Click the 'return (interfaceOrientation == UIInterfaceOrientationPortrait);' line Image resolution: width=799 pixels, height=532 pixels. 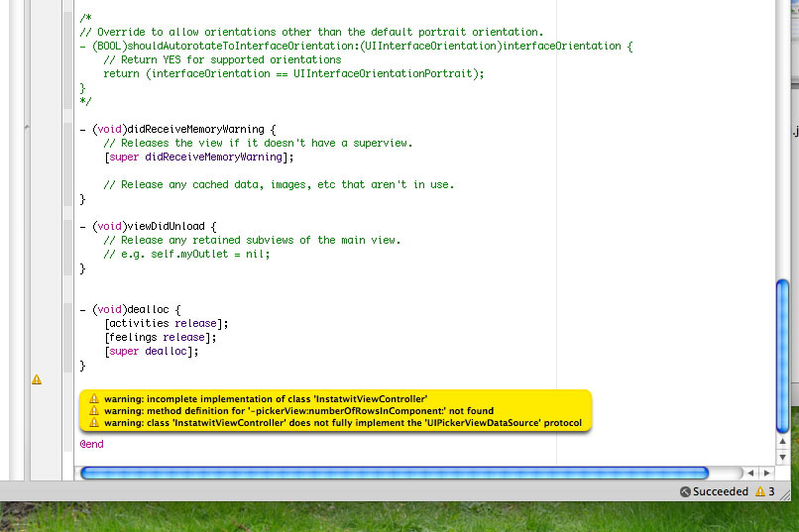point(293,74)
